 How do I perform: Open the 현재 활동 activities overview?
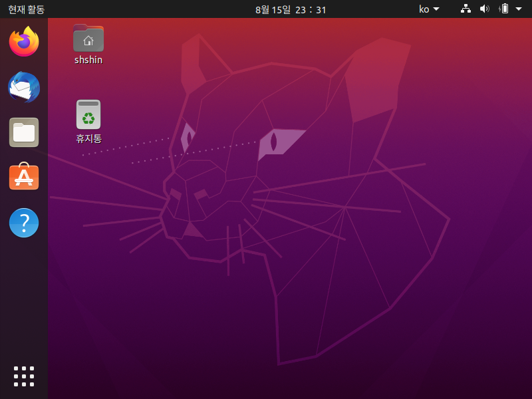pyautogui.click(x=26, y=9)
